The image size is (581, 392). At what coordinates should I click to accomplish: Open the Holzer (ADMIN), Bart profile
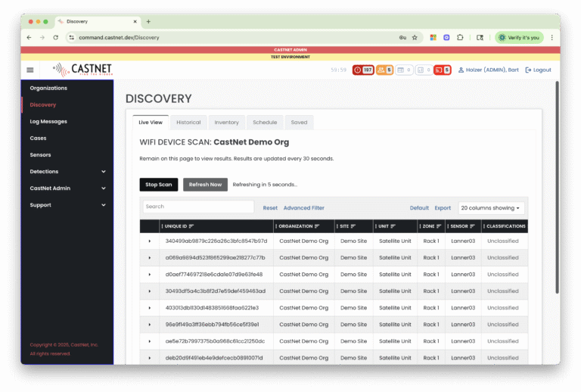pos(489,70)
